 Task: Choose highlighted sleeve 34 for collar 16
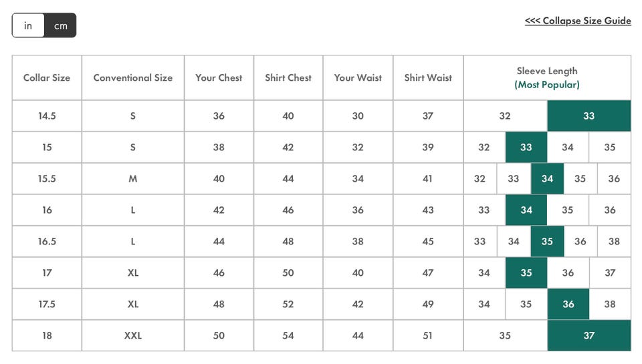pyautogui.click(x=526, y=210)
